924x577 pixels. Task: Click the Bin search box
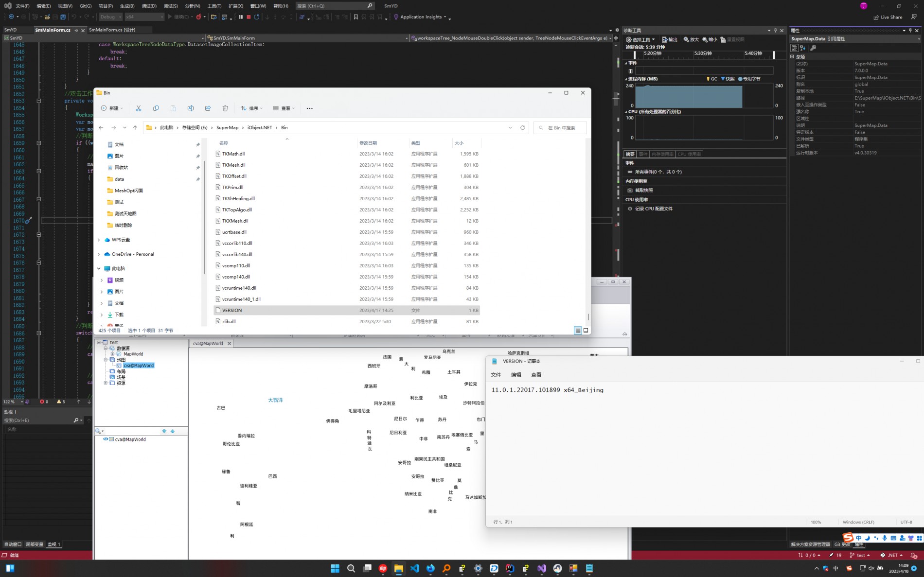560,127
